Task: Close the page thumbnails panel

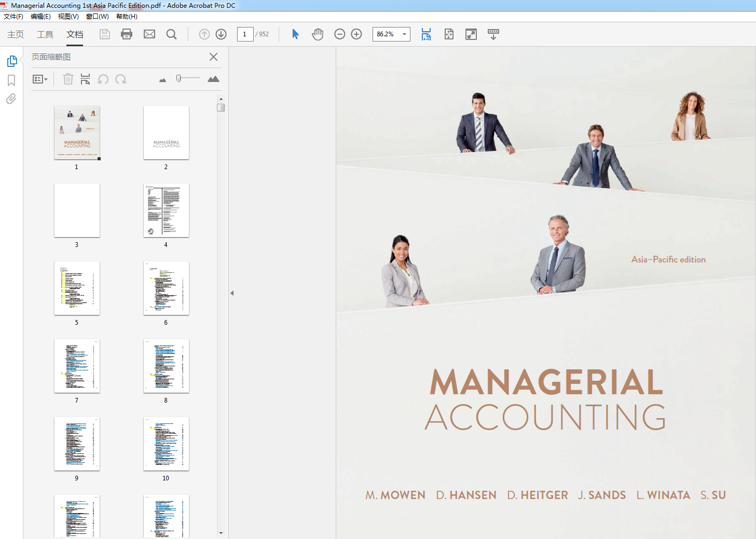Action: point(213,57)
